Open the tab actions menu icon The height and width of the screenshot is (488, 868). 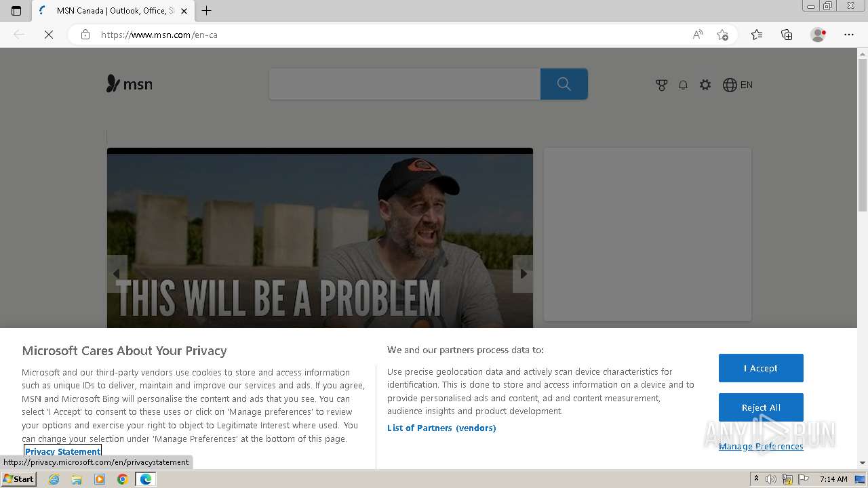tap(16, 11)
